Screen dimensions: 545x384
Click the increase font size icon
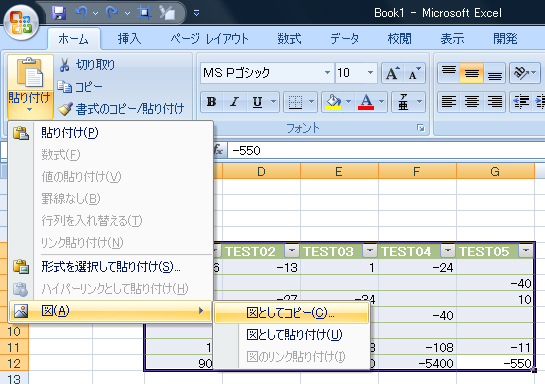(x=392, y=73)
